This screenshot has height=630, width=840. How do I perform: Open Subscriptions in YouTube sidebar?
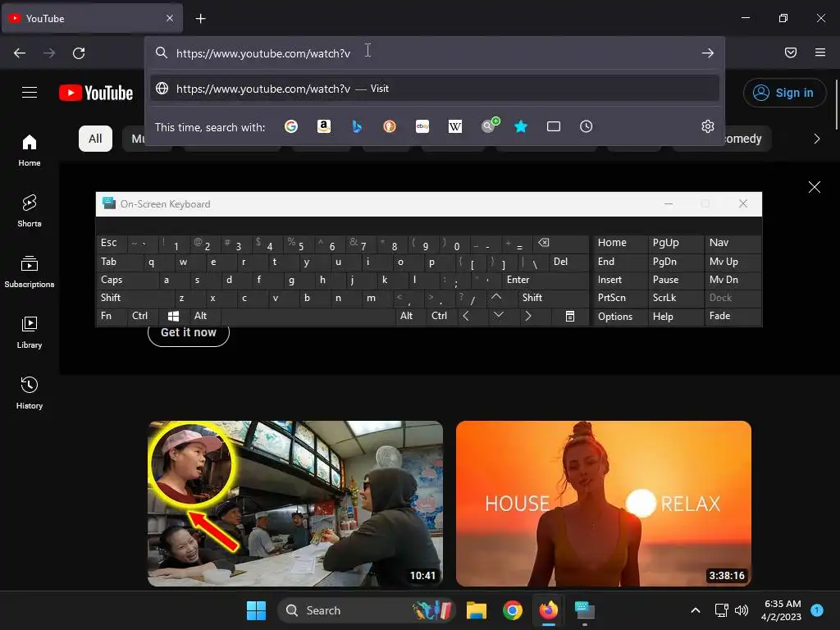tap(30, 272)
